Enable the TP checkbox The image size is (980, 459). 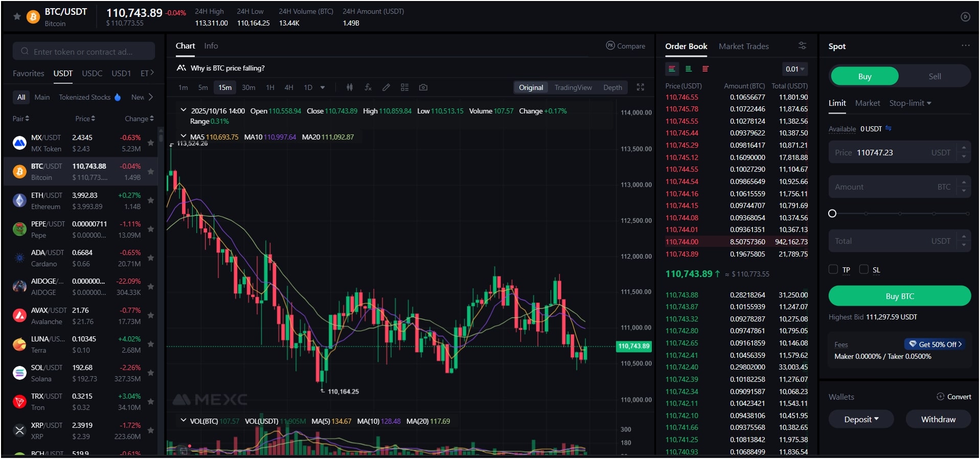(x=833, y=269)
